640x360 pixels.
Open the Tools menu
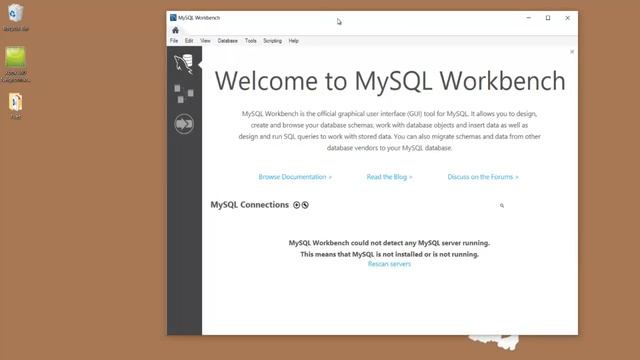[251, 41]
